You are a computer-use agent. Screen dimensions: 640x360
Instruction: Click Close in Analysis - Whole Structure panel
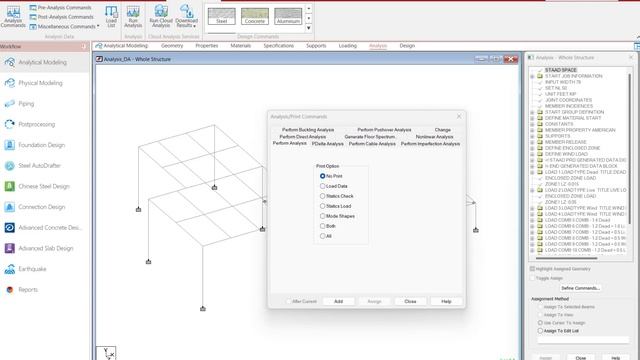click(x=581, y=358)
